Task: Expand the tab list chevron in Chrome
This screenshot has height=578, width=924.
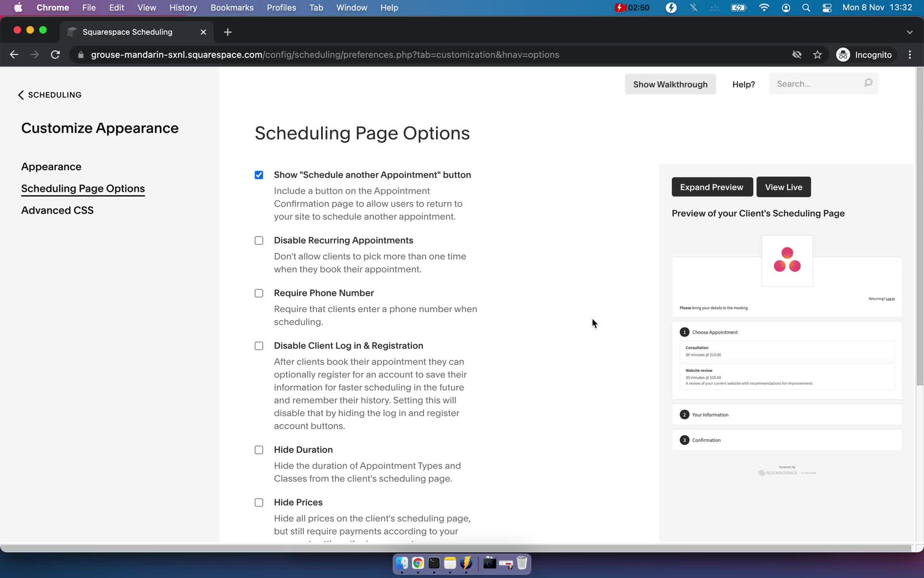Action: pyautogui.click(x=910, y=32)
